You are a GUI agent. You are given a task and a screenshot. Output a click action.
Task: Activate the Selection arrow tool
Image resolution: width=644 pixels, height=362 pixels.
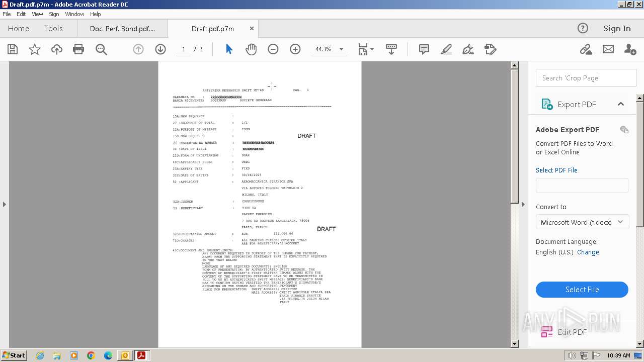[229, 49]
